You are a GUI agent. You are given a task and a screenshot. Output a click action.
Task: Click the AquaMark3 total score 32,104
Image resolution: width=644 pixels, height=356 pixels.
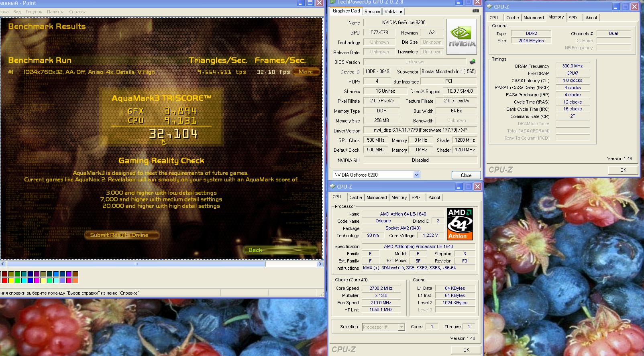point(173,134)
